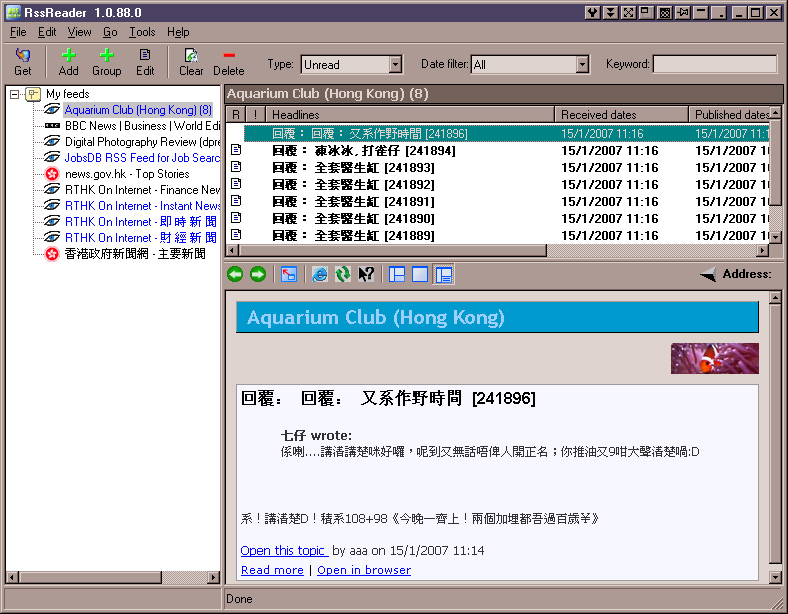Click the Edit feed icon
This screenshot has height=614, width=788.
click(145, 55)
